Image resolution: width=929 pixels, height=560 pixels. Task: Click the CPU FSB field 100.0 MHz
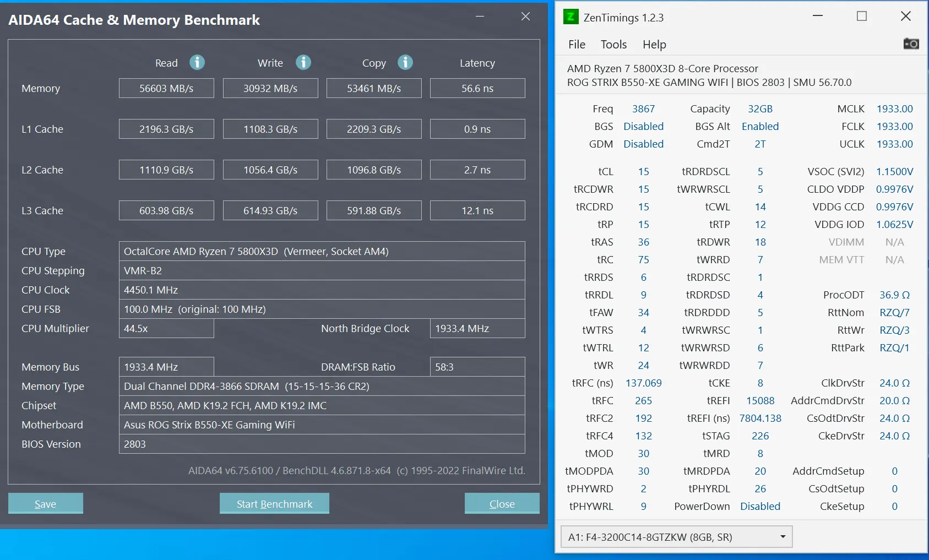[322, 309]
